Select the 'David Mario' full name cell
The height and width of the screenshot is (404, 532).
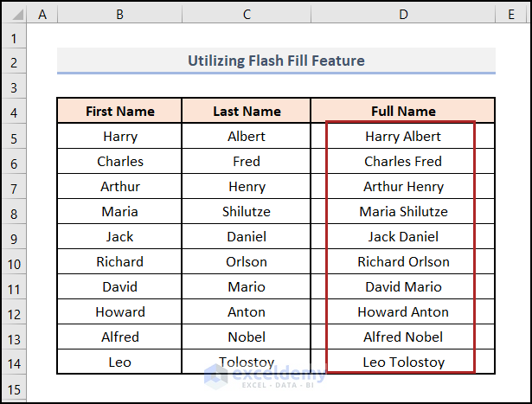(402, 287)
